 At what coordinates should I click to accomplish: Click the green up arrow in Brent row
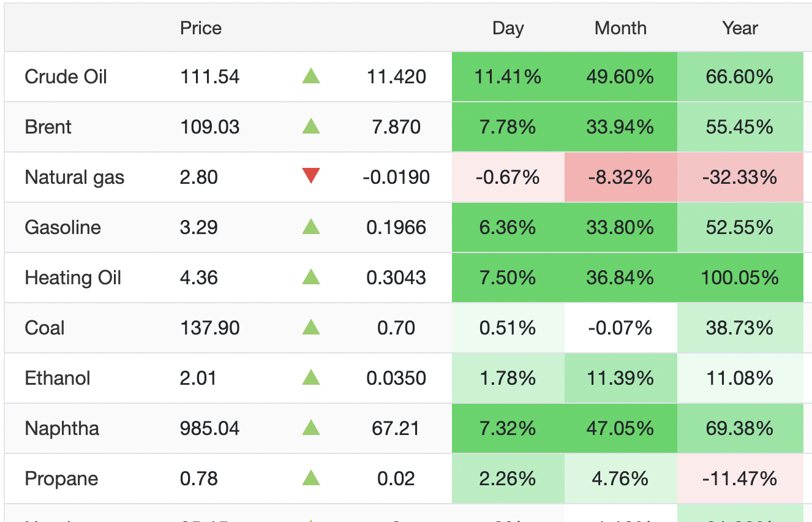(311, 127)
